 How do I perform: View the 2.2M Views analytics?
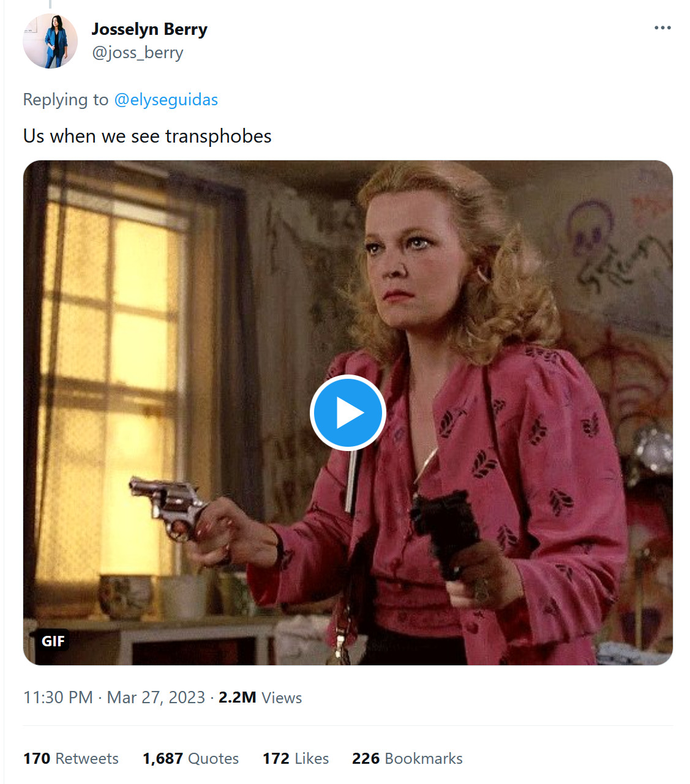[260, 698]
